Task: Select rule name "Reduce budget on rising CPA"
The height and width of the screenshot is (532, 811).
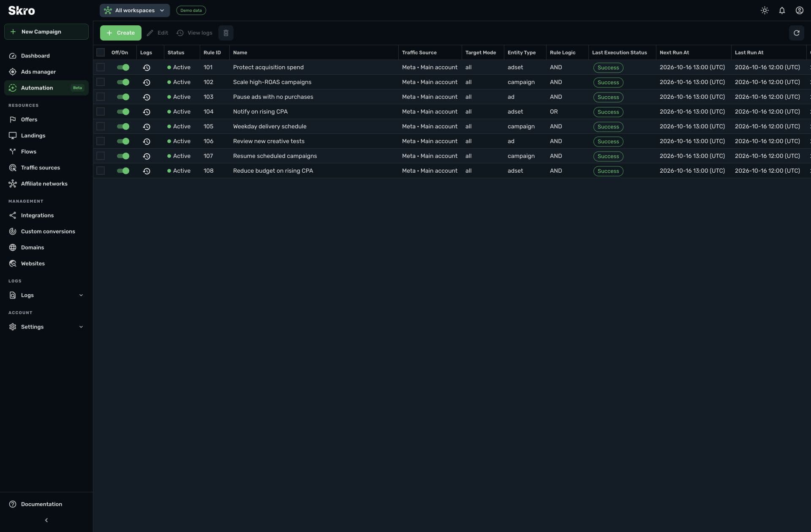Action: click(273, 171)
